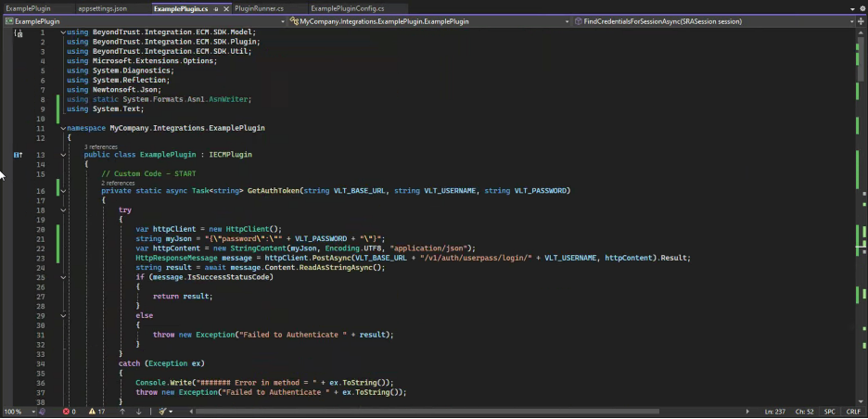
Task: Click Newtonsoft.Json on line 7
Action: (125, 90)
